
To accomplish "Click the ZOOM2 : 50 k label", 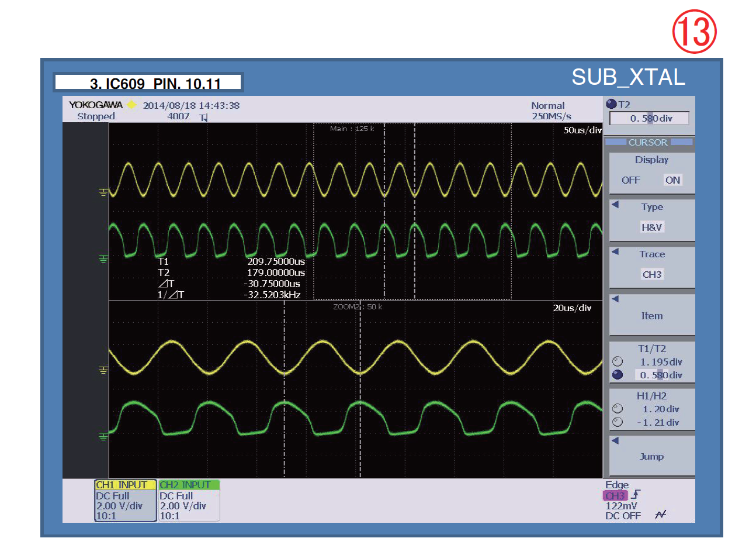I will coord(358,306).
